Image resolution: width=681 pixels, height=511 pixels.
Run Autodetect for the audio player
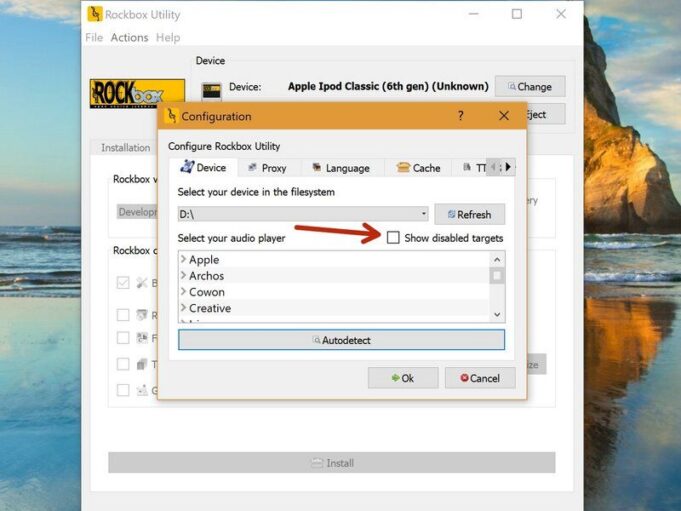pos(341,340)
